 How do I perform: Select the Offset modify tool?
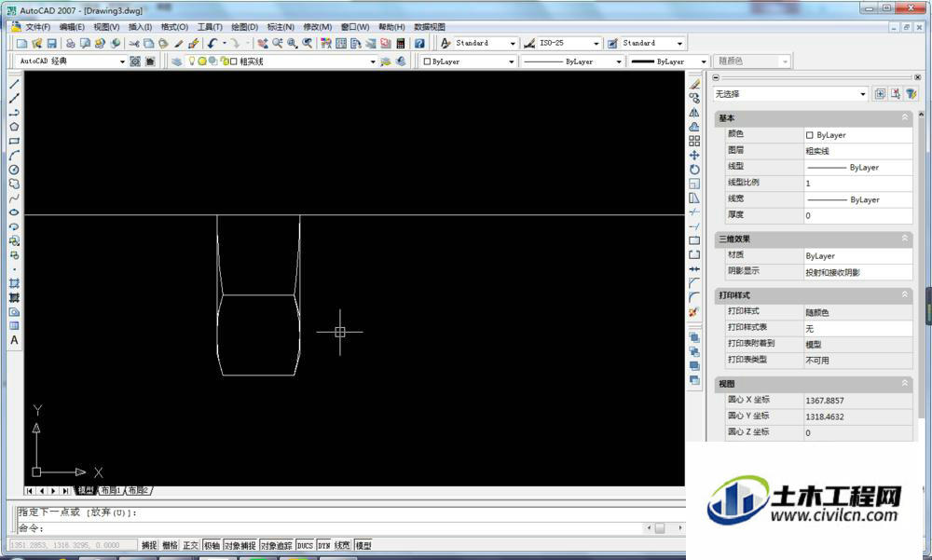tap(694, 127)
